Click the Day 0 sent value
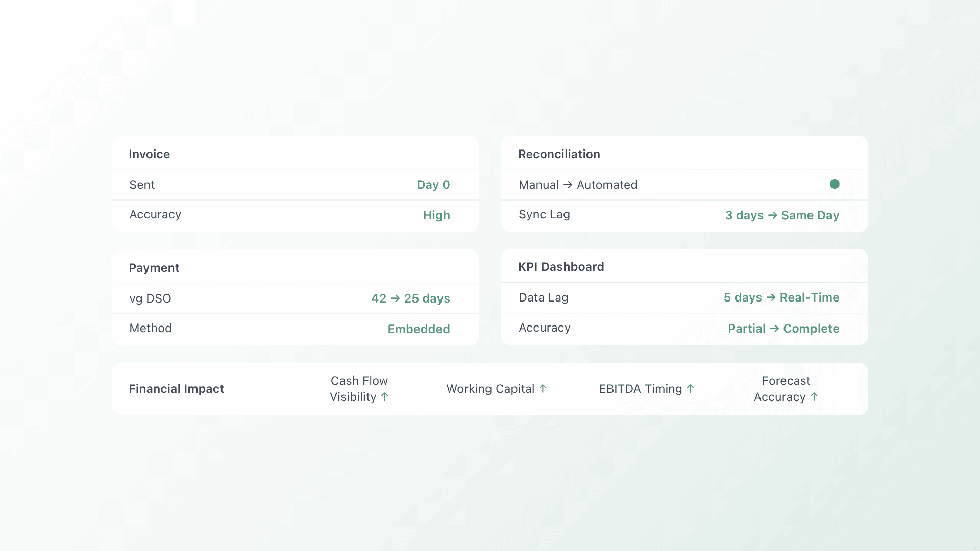980x551 pixels. [433, 185]
